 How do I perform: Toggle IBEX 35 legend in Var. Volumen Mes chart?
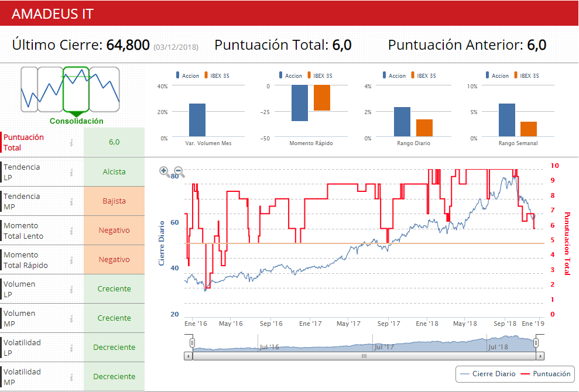pos(217,75)
